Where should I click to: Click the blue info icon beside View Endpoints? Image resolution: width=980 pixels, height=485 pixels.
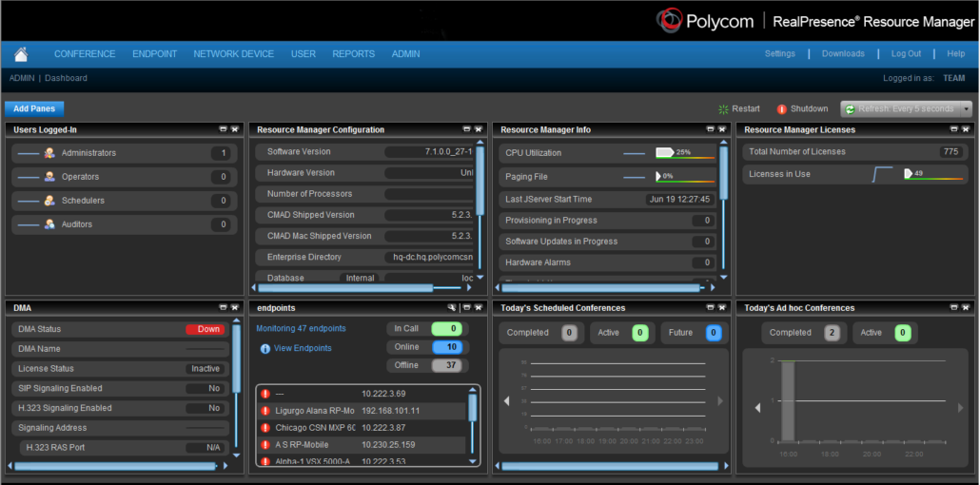(x=265, y=349)
